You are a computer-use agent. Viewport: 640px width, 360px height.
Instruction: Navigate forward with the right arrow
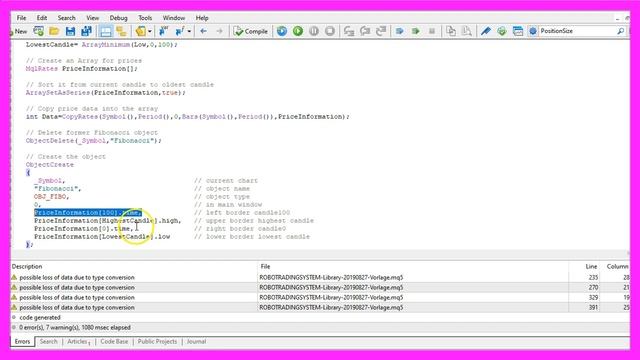[219, 31]
